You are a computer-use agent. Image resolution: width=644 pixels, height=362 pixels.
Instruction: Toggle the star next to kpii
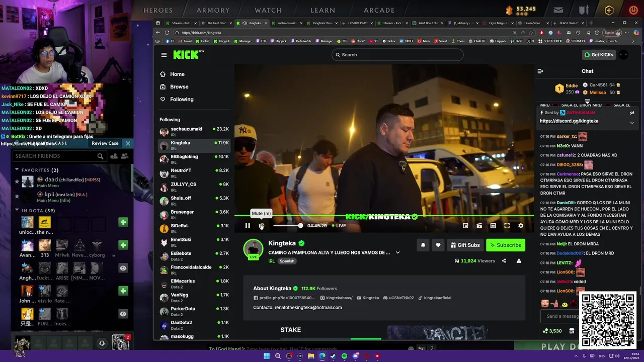click(17, 196)
